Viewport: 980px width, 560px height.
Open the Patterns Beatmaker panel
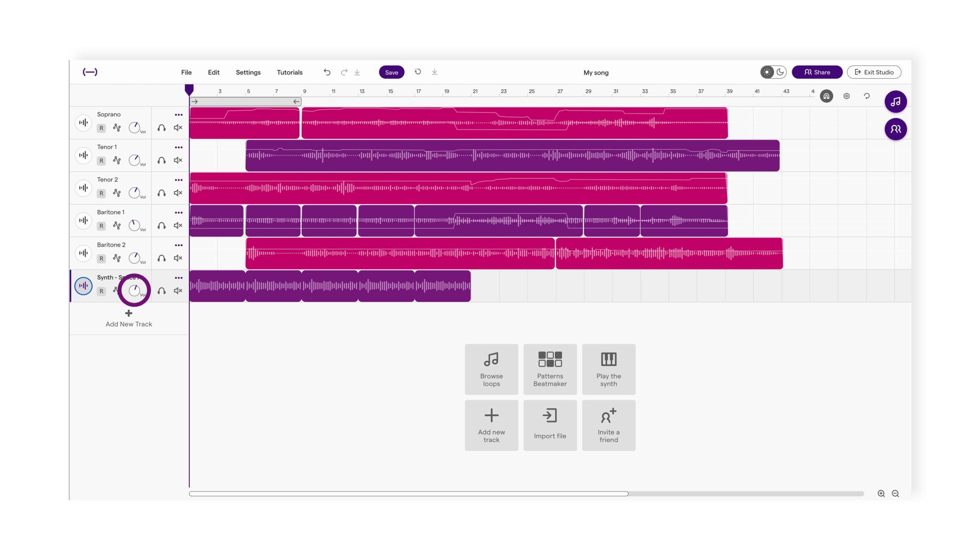click(549, 368)
